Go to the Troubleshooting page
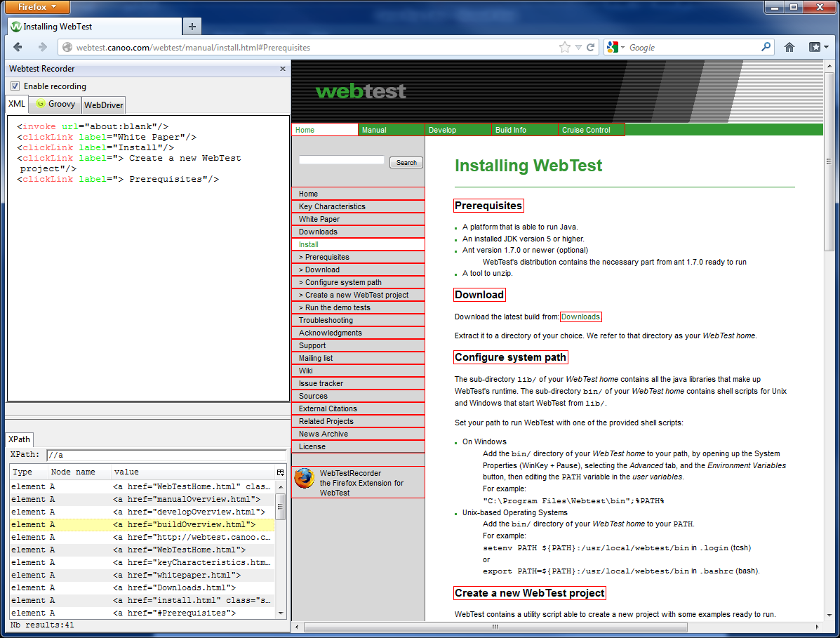 [x=359, y=320]
